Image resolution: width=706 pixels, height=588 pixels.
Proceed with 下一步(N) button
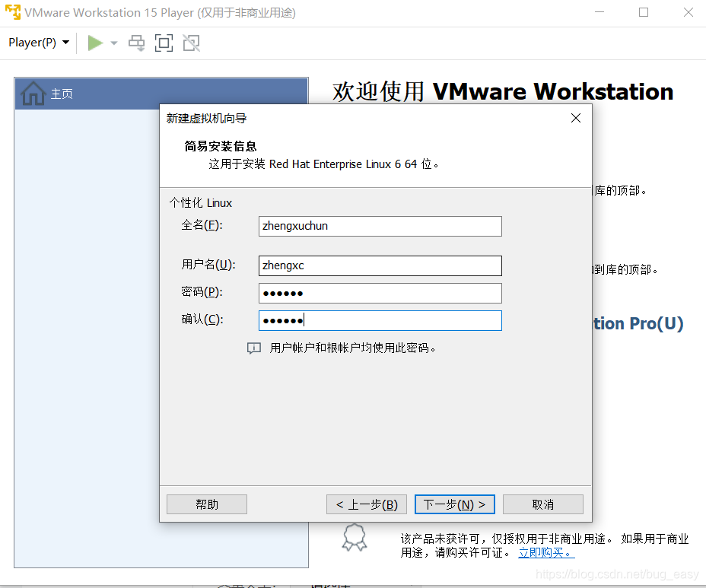coord(455,504)
